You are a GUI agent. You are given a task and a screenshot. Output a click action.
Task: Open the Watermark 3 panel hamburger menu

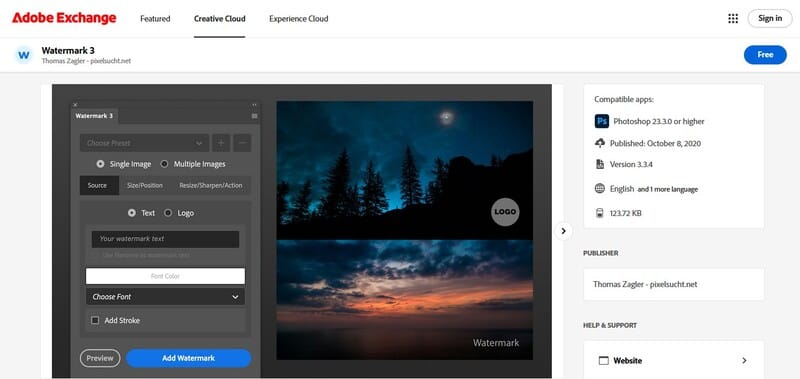pos(254,116)
